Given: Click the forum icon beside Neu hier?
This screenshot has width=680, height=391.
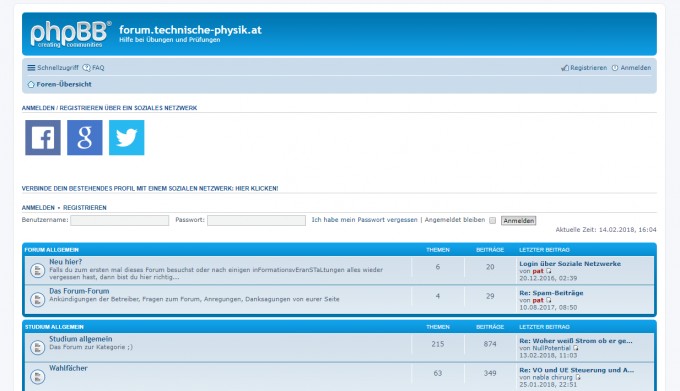Looking at the screenshot, I should click(37, 270).
